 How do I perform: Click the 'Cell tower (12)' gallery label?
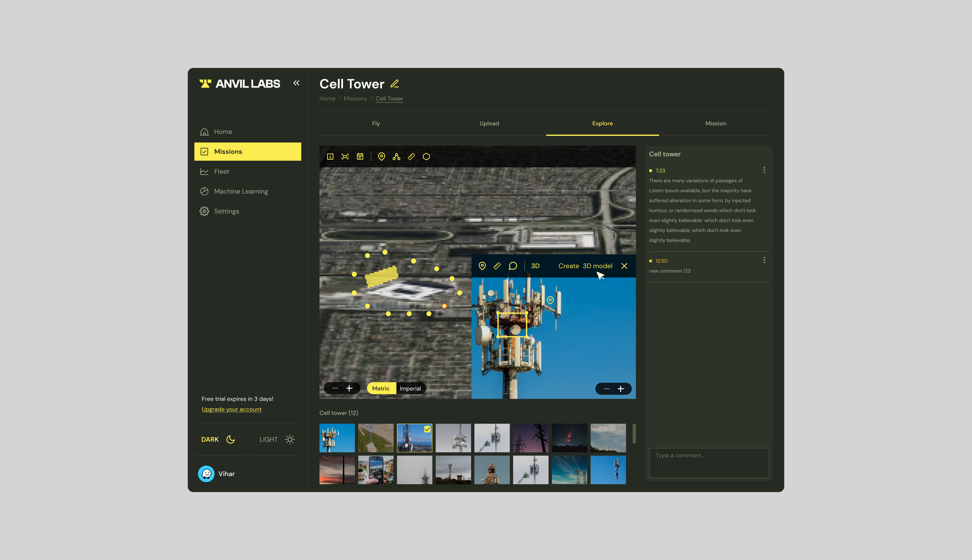pyautogui.click(x=339, y=413)
